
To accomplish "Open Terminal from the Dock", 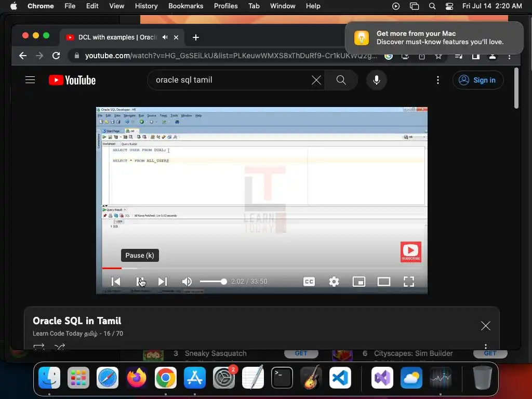I will pos(282,378).
